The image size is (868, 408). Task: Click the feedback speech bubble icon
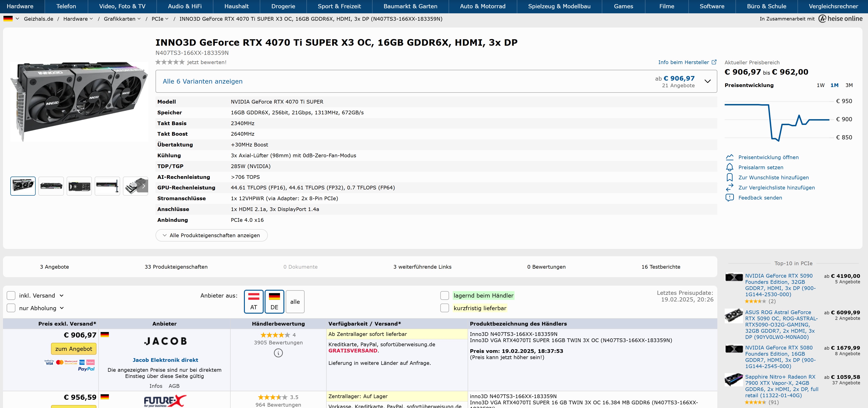729,198
